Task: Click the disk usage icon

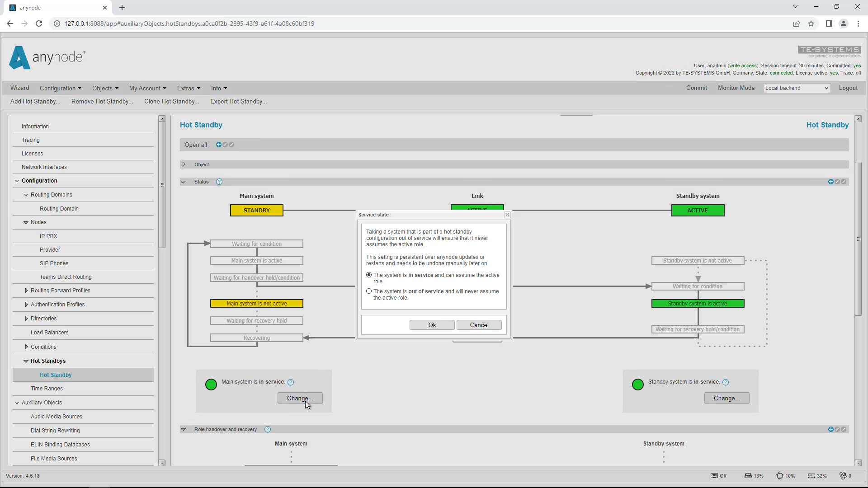Action: (748, 476)
